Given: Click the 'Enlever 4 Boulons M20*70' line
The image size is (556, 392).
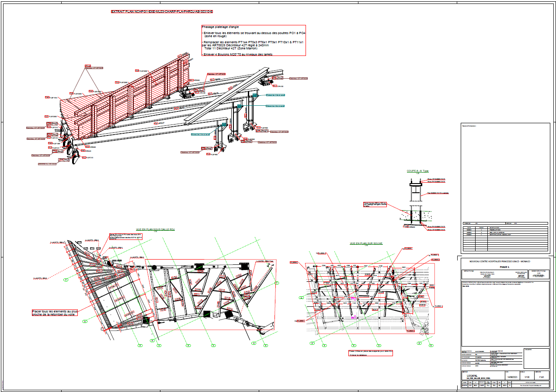Looking at the screenshot, I should (238, 54).
